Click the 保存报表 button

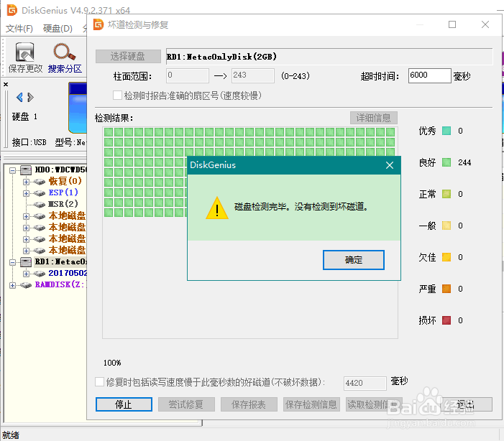[x=249, y=404]
